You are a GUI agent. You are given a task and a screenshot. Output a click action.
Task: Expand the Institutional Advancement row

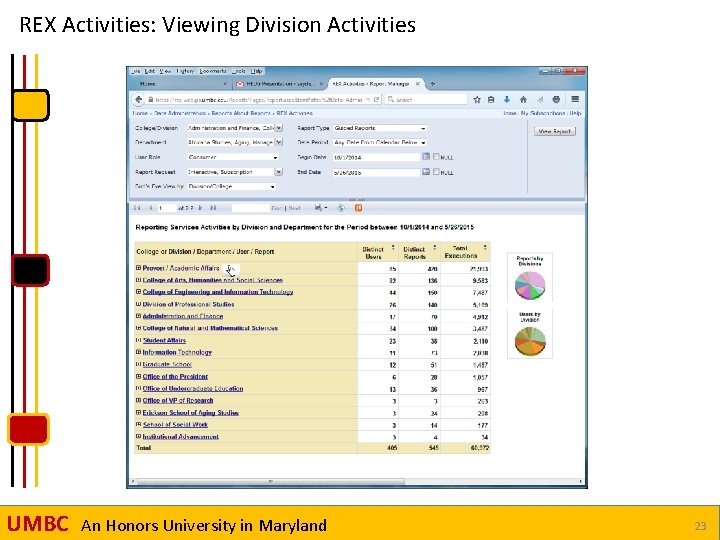point(138,436)
